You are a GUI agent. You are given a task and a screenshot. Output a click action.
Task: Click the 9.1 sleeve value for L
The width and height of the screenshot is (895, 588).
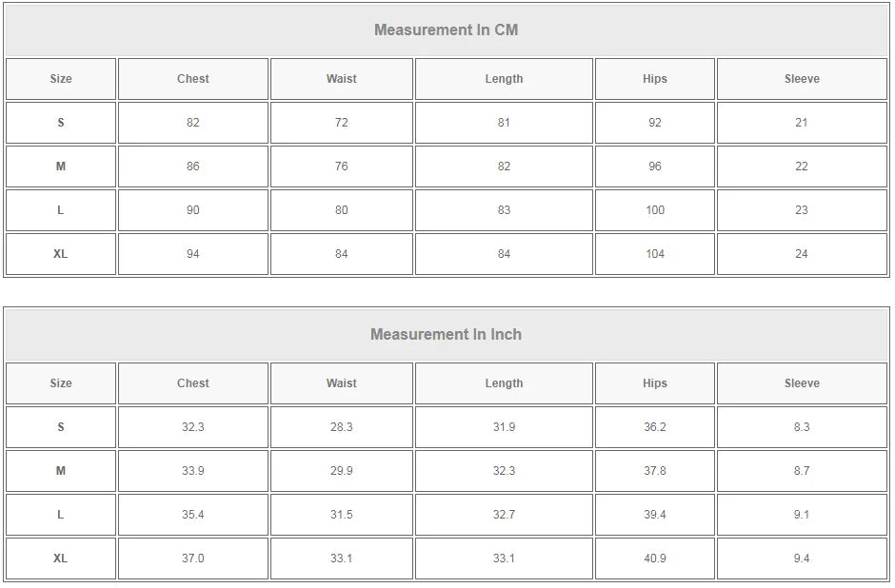(801, 515)
